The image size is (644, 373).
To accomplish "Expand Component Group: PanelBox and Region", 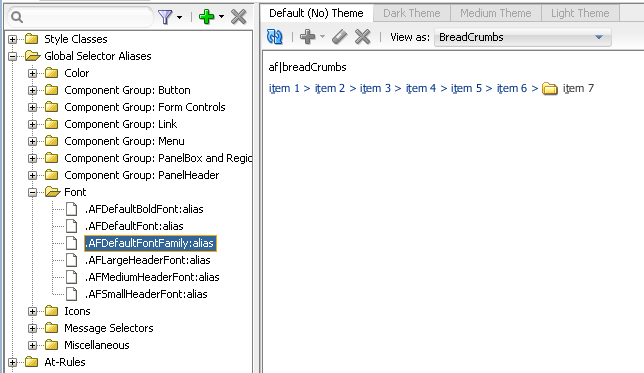I will (32, 159).
